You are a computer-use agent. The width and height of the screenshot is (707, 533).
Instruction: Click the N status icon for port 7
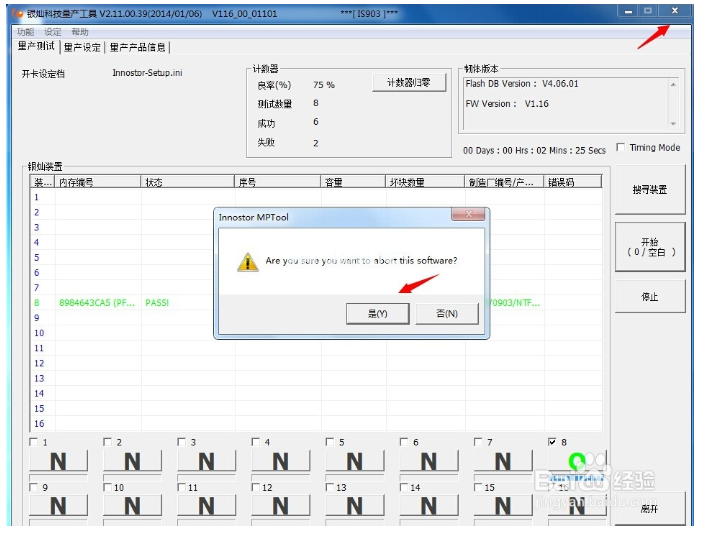coord(502,461)
